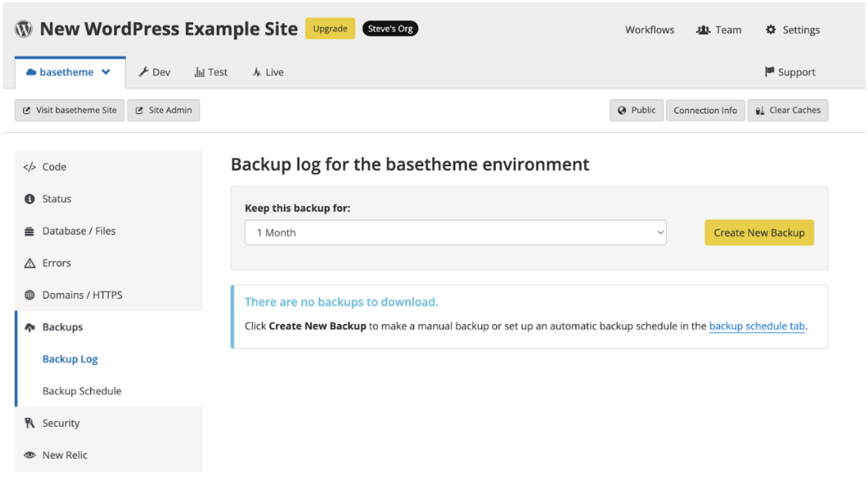Open the Errors sidebar item
Viewport: 868px width, 478px height.
[x=56, y=263]
